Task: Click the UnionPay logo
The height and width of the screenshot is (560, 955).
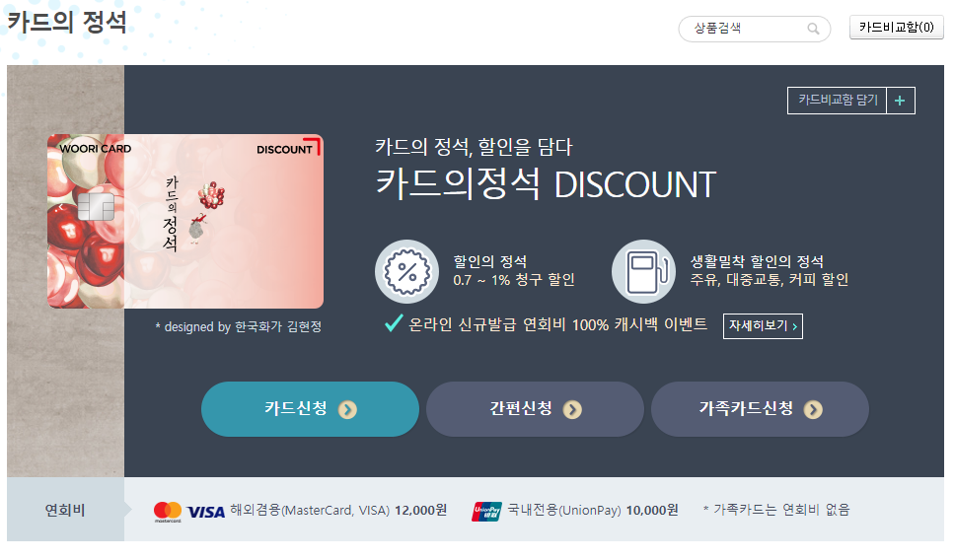Action: click(x=486, y=512)
